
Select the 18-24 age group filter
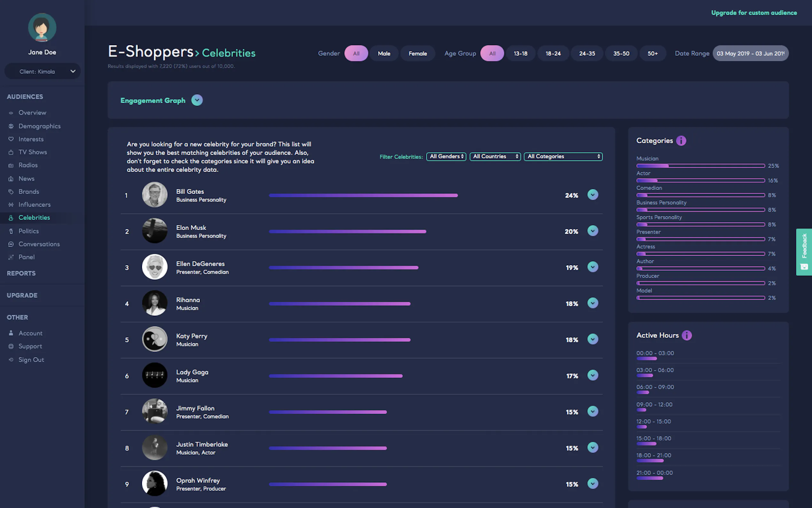coord(552,53)
